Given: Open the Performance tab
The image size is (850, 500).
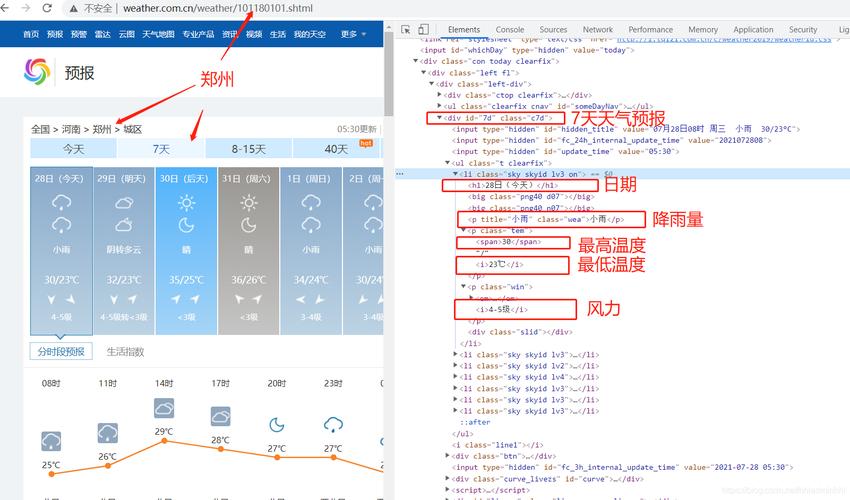Looking at the screenshot, I should [651, 29].
